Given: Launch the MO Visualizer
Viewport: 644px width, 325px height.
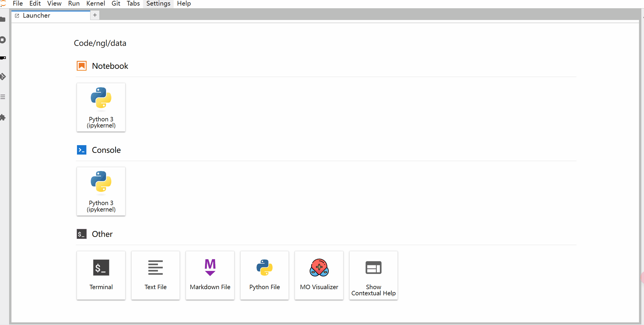Looking at the screenshot, I should coord(319,275).
